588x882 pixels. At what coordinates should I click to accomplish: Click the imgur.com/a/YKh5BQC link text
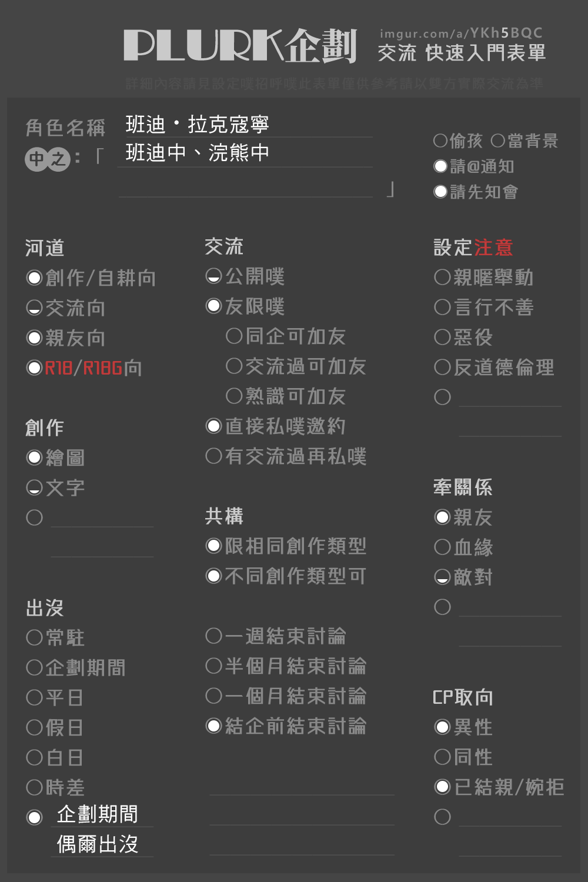click(x=461, y=33)
